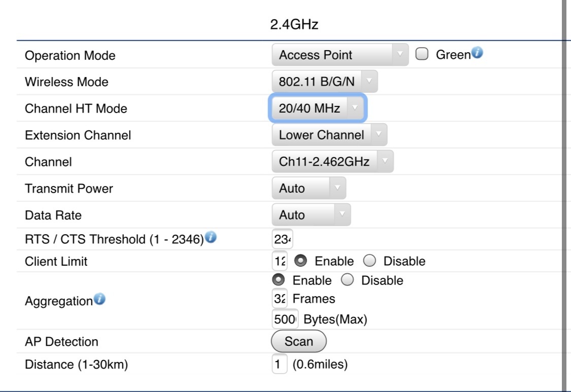Open the Transmit Power dropdown
This screenshot has width=571, height=392.
pos(309,188)
